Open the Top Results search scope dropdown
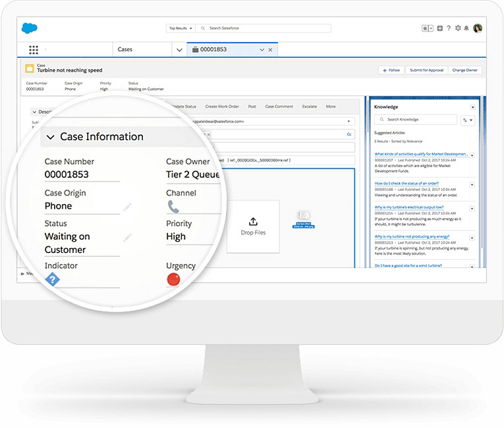Image resolution: width=504 pixels, height=428 pixels. 181,28
